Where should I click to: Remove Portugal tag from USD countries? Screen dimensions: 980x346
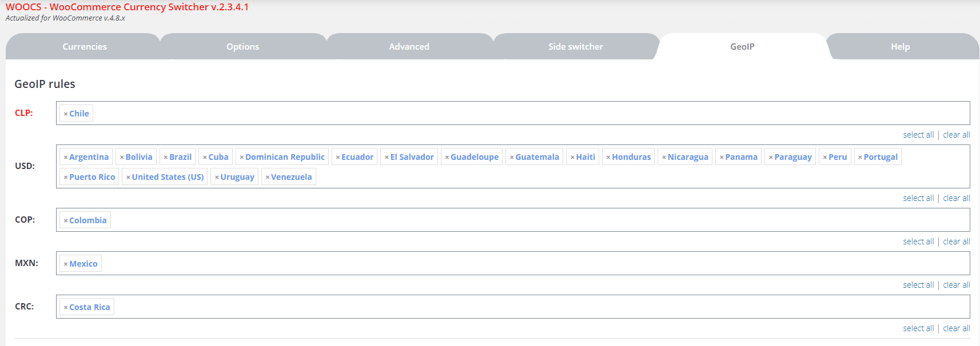coord(860,158)
